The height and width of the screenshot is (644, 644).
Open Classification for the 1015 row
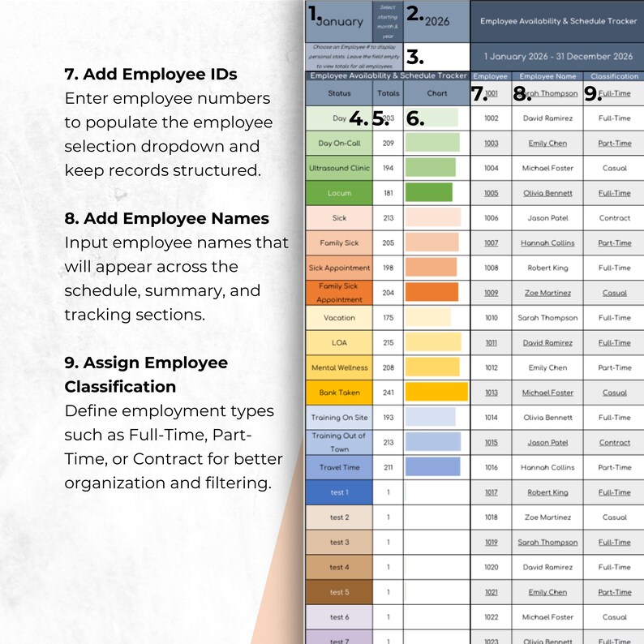(x=614, y=442)
